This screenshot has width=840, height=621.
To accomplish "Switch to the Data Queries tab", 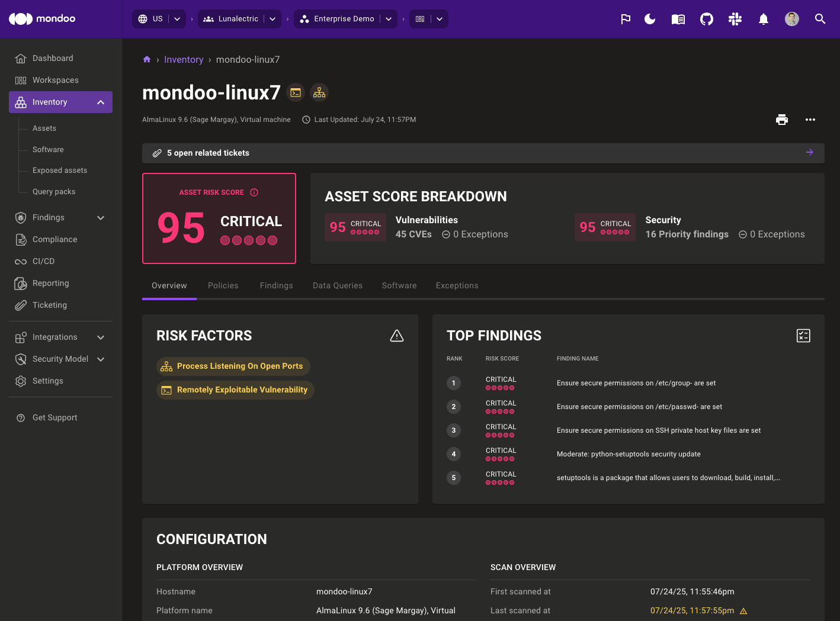I will tap(337, 285).
